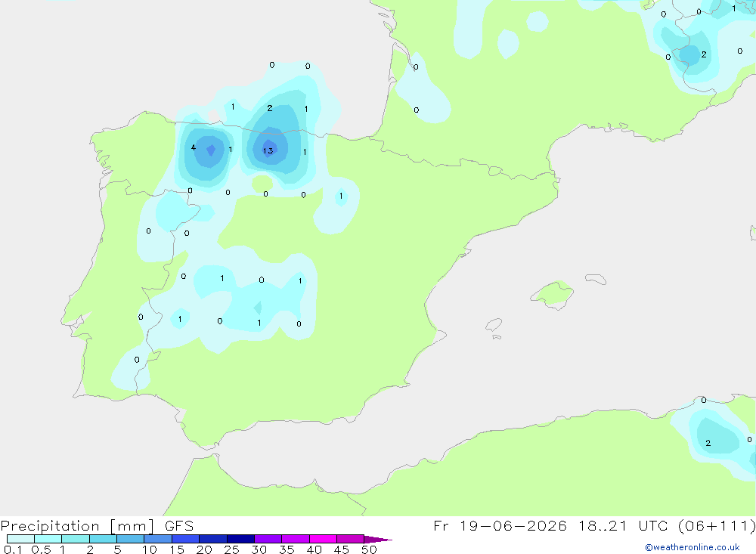The height and width of the screenshot is (554, 756).
Task: Click the '2' value over Algeria
Action: click(x=708, y=443)
